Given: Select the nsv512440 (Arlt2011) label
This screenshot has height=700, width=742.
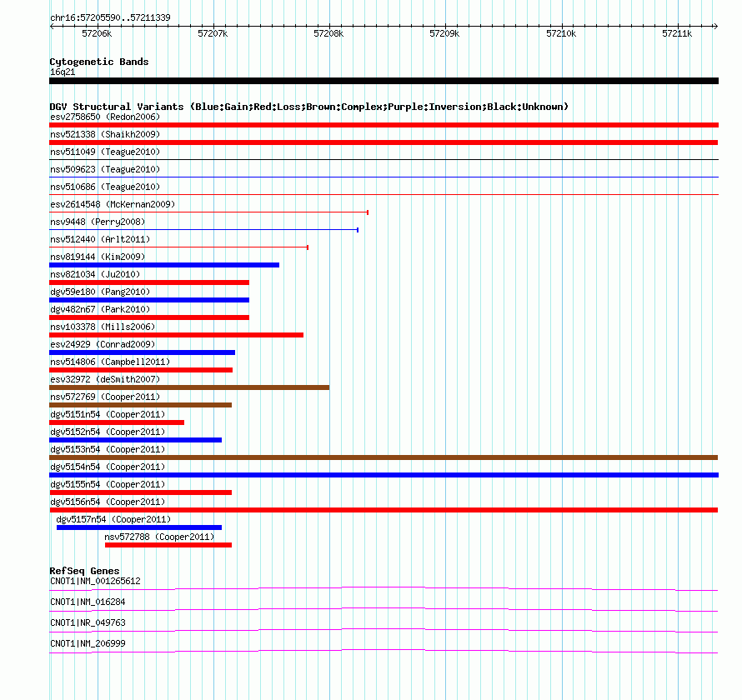Looking at the screenshot, I should pyautogui.click(x=100, y=239).
